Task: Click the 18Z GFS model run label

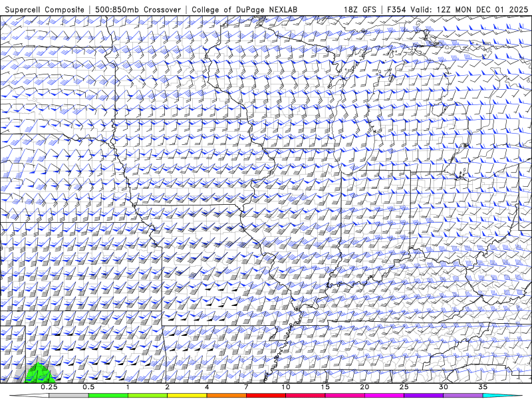Action: 360,9
